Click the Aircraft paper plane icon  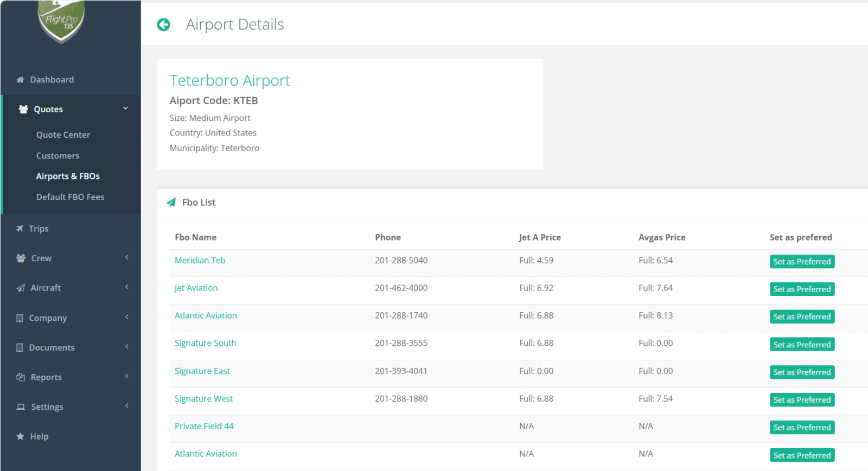click(21, 288)
